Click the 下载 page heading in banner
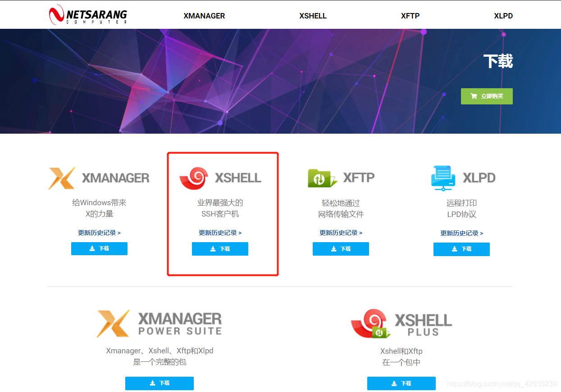The image size is (561, 392). pyautogui.click(x=498, y=61)
